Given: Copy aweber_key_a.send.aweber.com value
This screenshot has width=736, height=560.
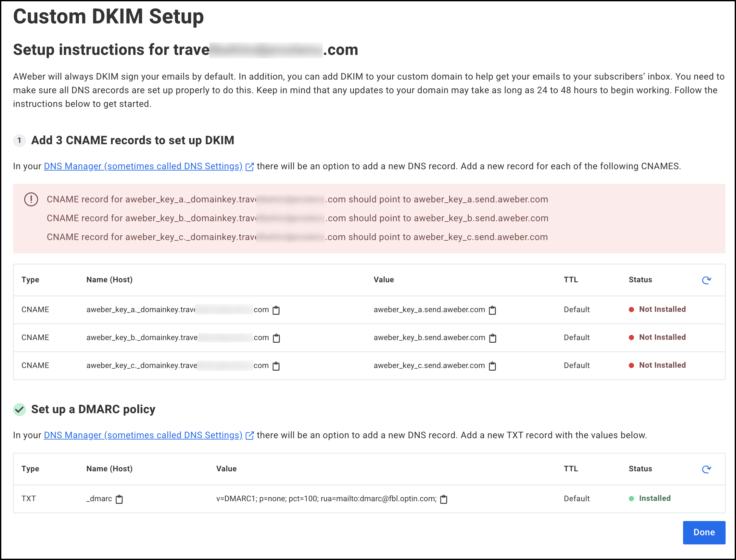Looking at the screenshot, I should click(492, 310).
